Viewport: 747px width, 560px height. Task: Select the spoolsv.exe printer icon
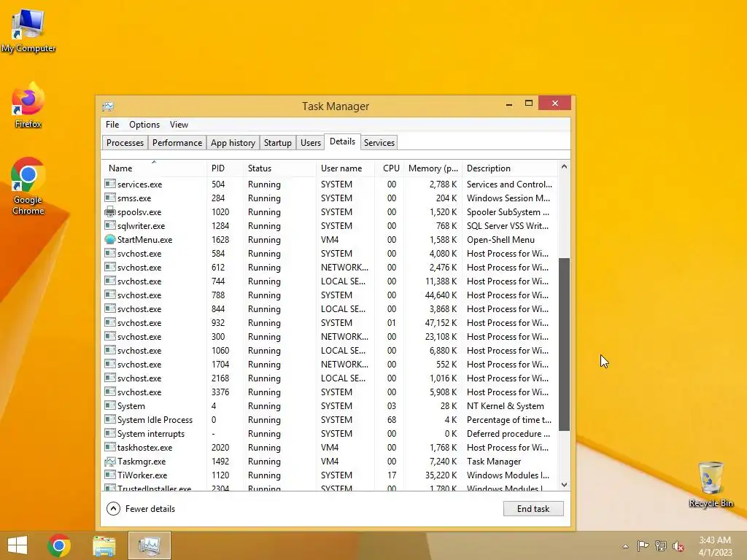pos(110,211)
